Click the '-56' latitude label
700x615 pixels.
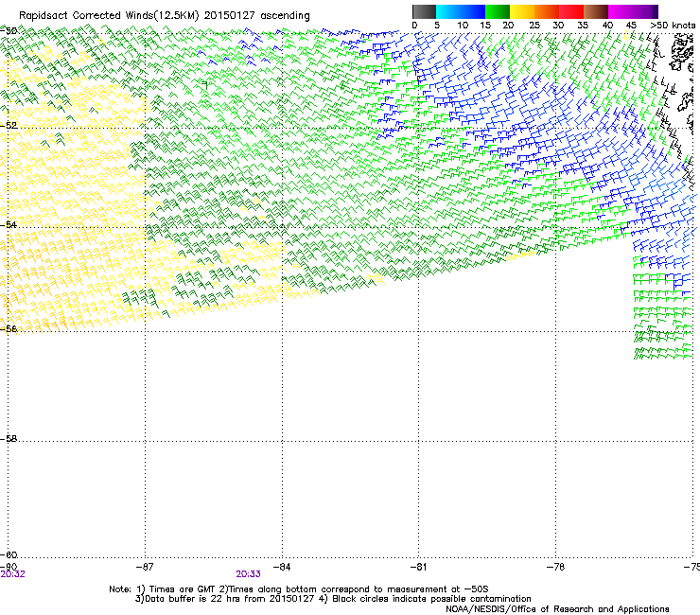tap(9, 328)
